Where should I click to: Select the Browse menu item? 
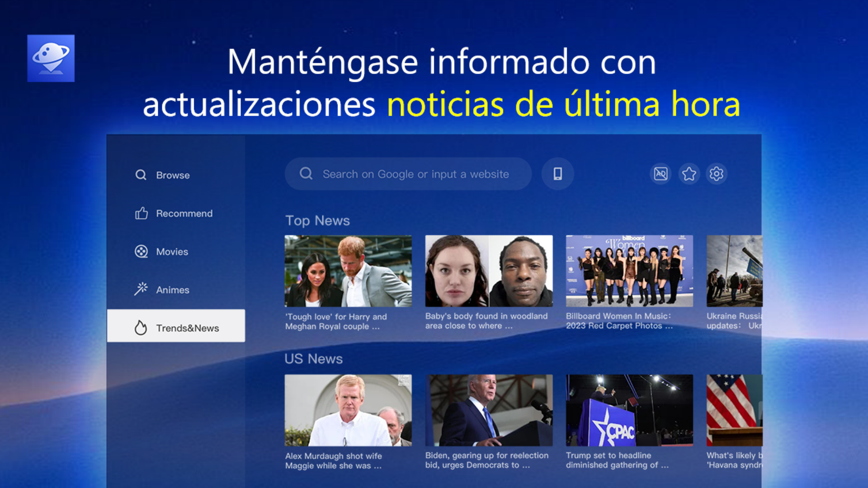tap(176, 175)
